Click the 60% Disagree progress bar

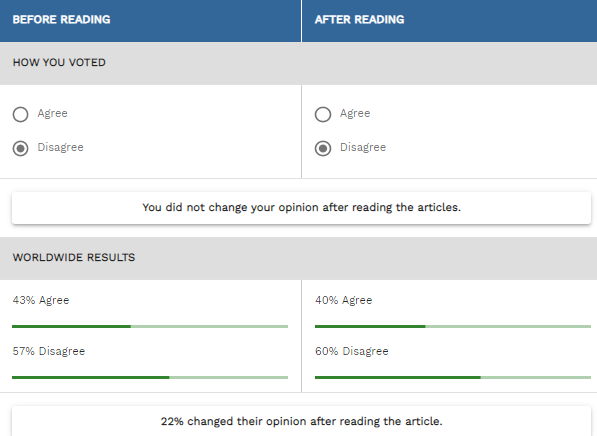tap(453, 377)
